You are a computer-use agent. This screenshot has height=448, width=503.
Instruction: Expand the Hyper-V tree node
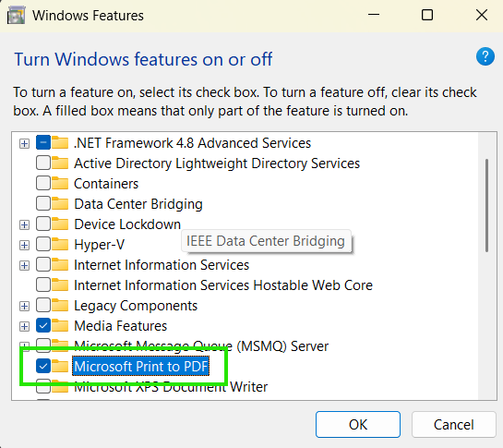point(24,245)
